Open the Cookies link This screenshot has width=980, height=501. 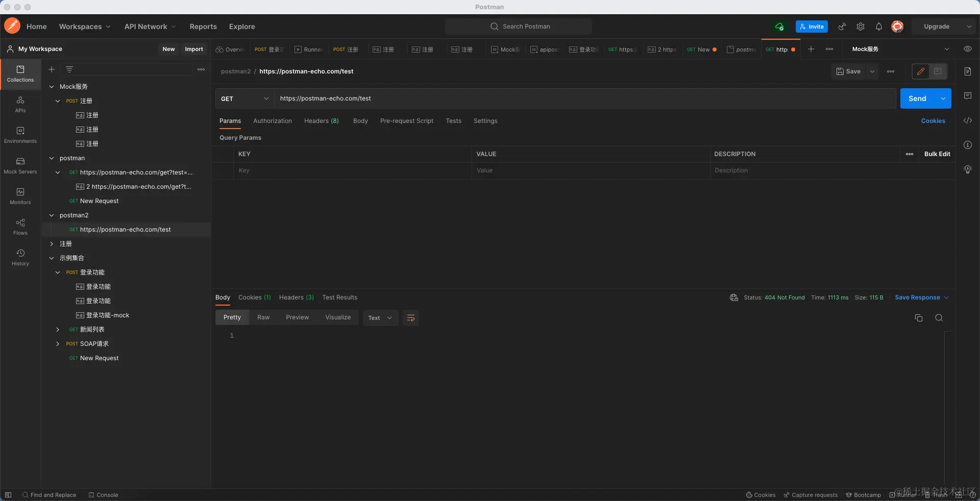933,121
